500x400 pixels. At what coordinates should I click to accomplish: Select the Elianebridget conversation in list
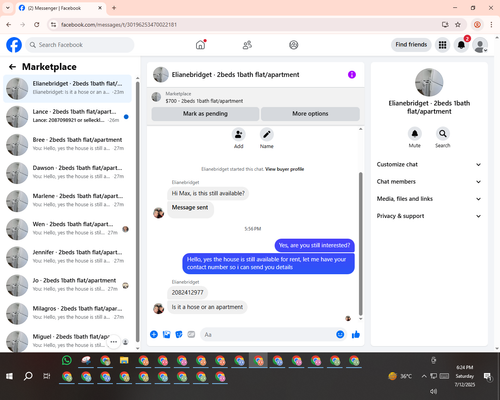click(x=67, y=88)
